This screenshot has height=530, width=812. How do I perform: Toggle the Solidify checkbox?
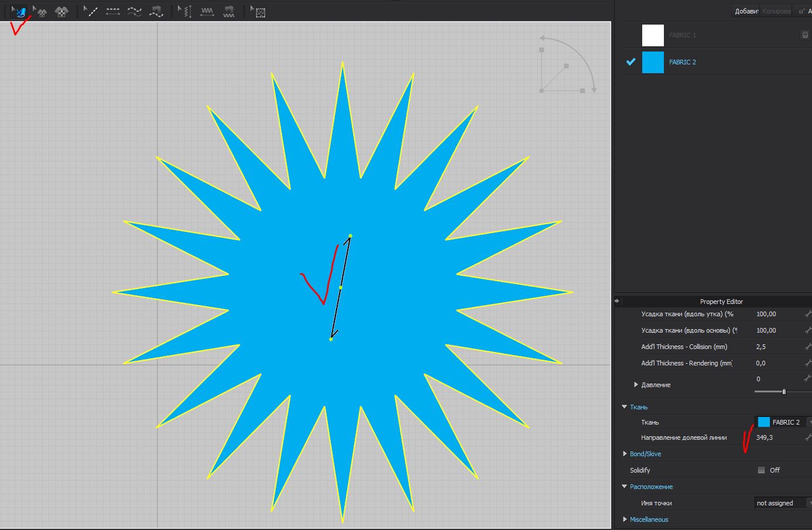coord(761,470)
